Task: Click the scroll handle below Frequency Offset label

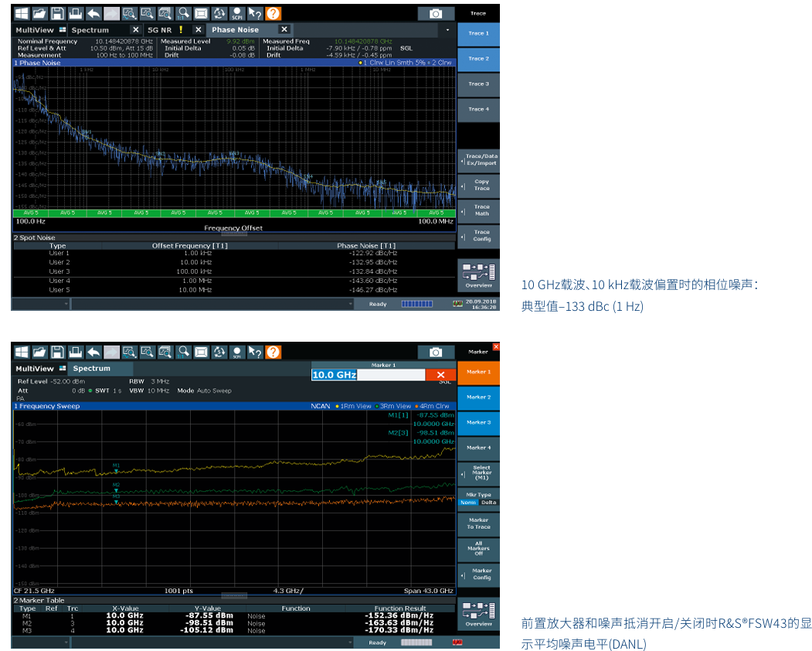Action: click(x=234, y=233)
